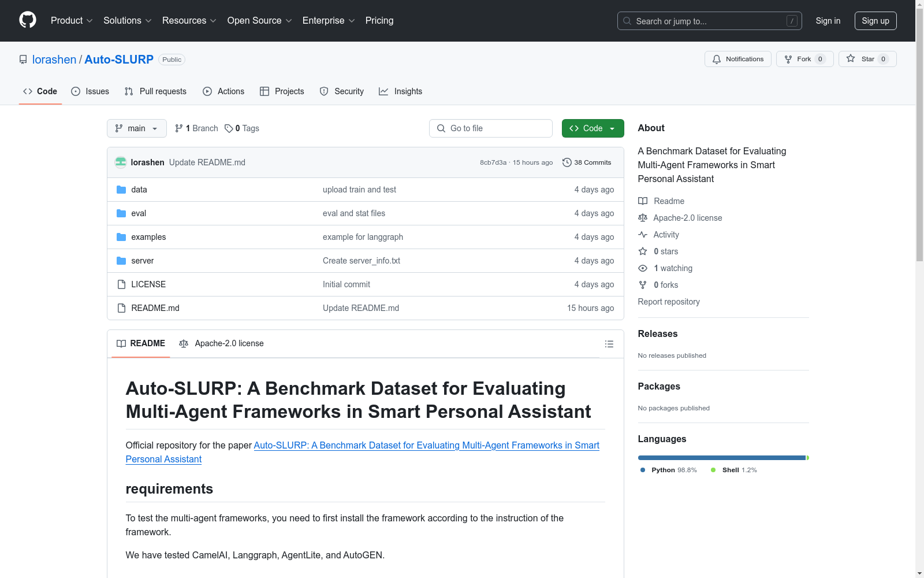Click the shield icon on Security tab
Screen dimensions: 924x578
324,91
